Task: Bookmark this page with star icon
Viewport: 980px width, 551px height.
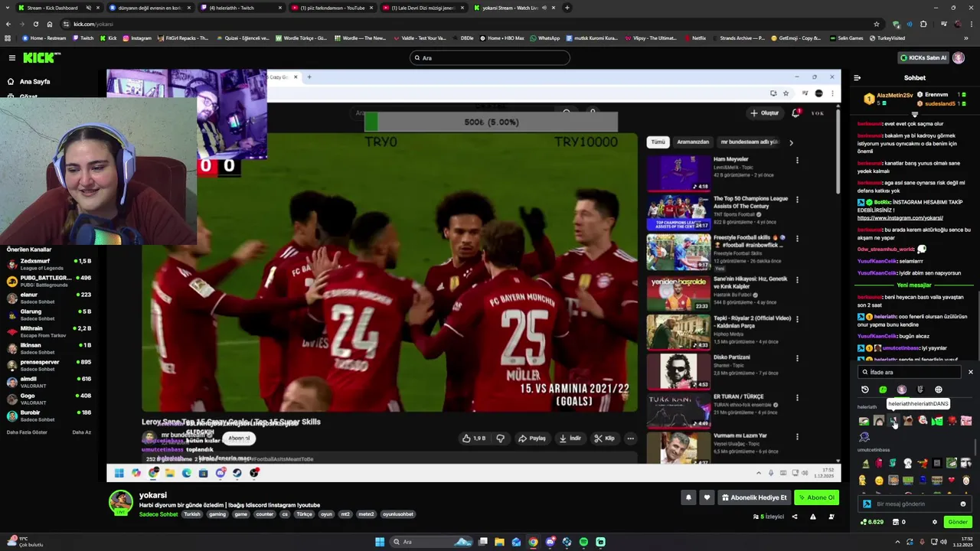Action: pyautogui.click(x=877, y=24)
